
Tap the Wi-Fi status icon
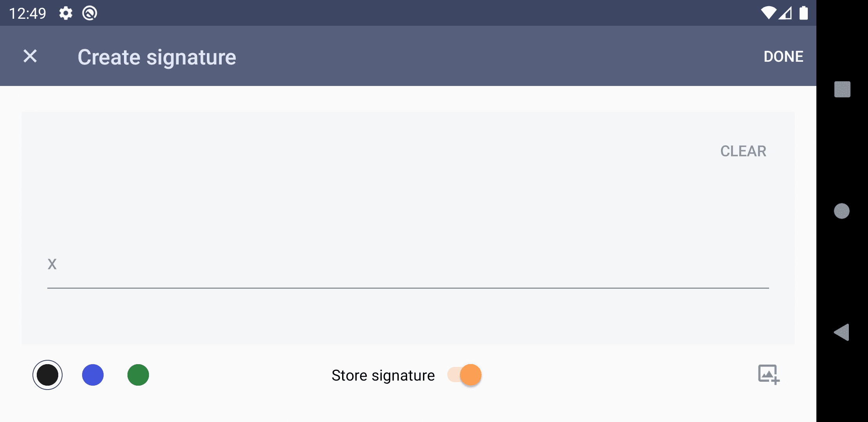[768, 13]
